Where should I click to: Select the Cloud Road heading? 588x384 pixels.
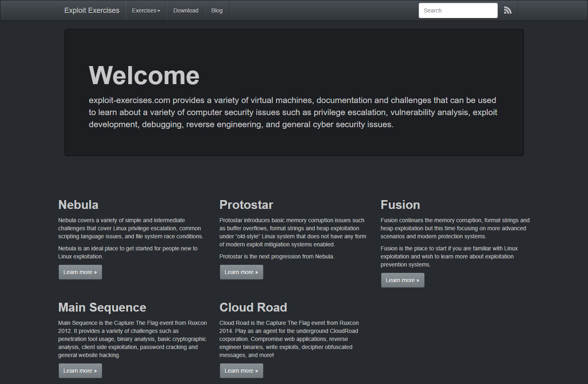point(253,307)
